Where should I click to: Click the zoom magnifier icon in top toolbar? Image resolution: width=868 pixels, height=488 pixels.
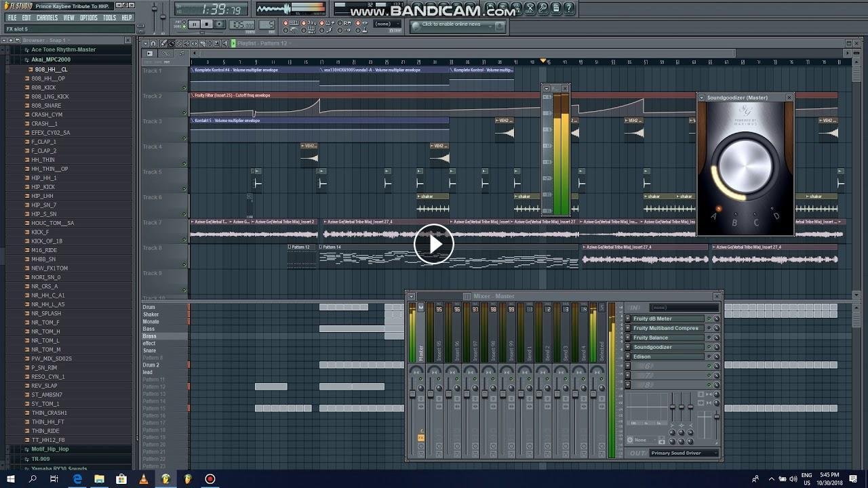543,9
